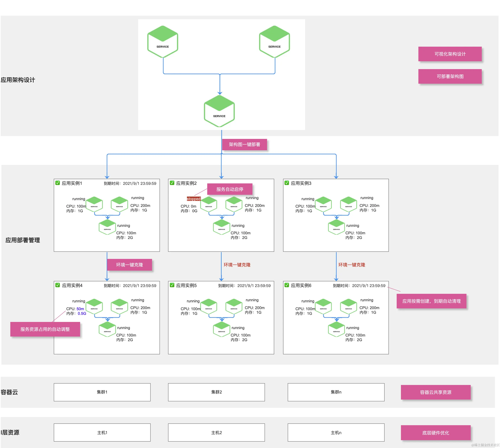Select the bottom service icon in 应用实例1

click(x=107, y=227)
